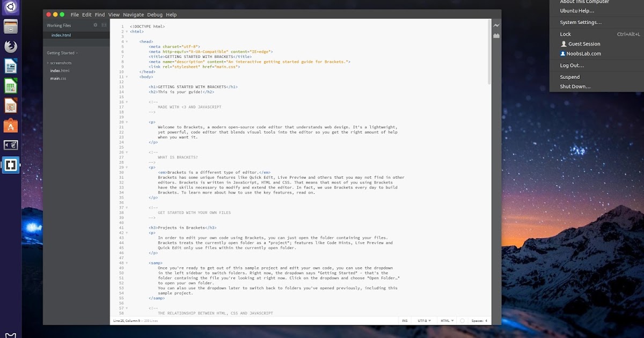Click the Line 26, Column 9 cursor status
Screen dimensions: 644x338
click(x=127, y=321)
